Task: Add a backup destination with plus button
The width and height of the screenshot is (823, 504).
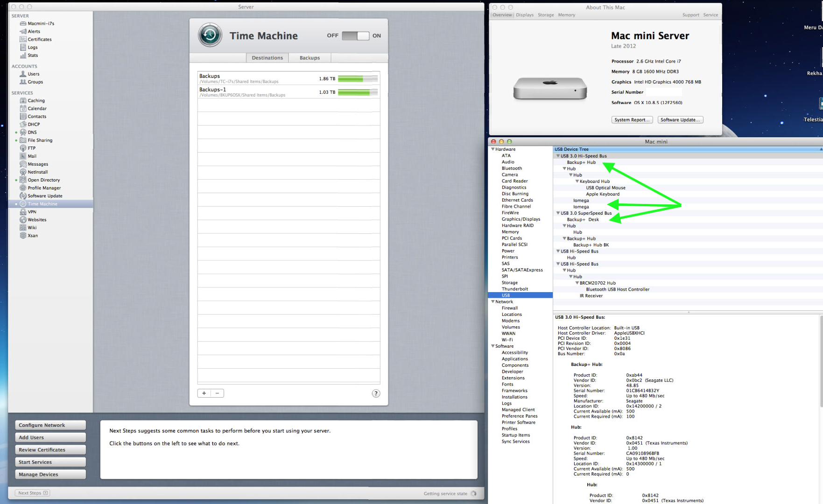Action: [x=204, y=393]
